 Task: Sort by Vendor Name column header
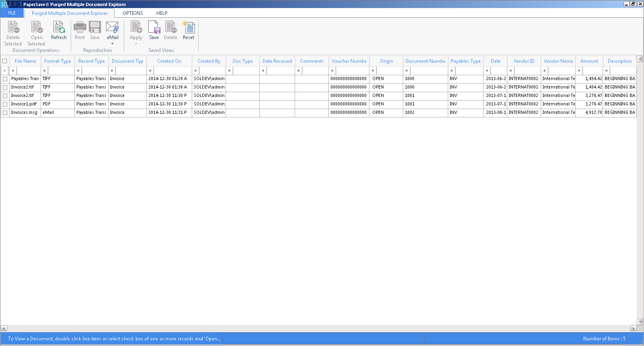(x=558, y=61)
